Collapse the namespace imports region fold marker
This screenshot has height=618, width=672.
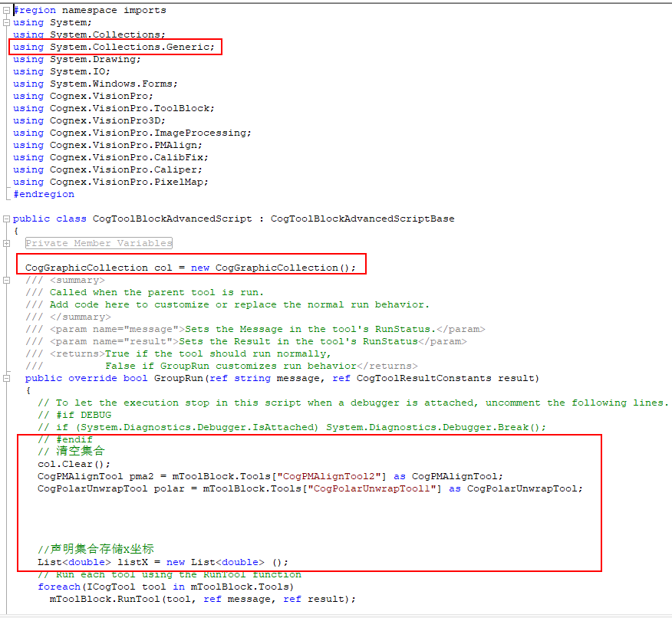tap(6, 10)
